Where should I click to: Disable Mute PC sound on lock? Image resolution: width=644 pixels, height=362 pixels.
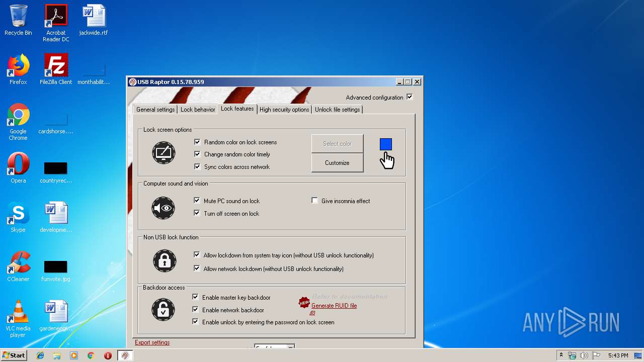[x=197, y=201]
